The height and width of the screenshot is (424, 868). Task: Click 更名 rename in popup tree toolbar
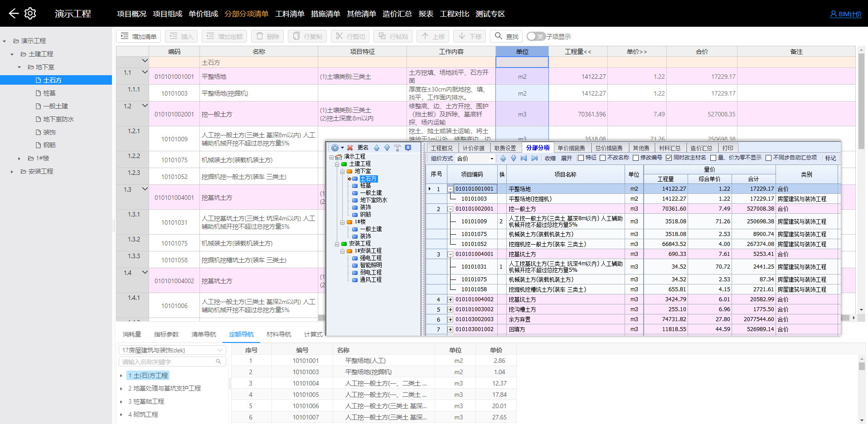(x=363, y=148)
